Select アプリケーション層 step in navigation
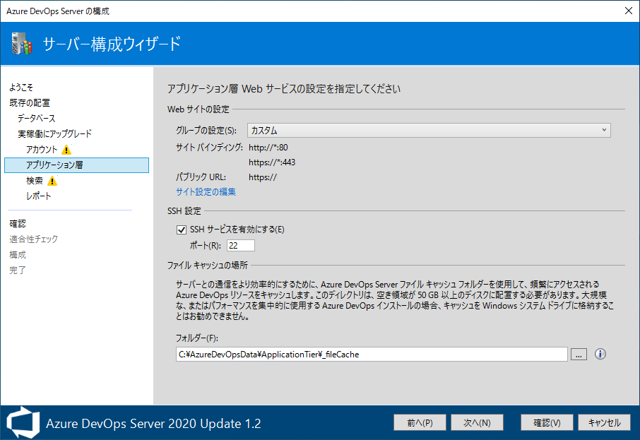The width and height of the screenshot is (640, 440). (76, 165)
